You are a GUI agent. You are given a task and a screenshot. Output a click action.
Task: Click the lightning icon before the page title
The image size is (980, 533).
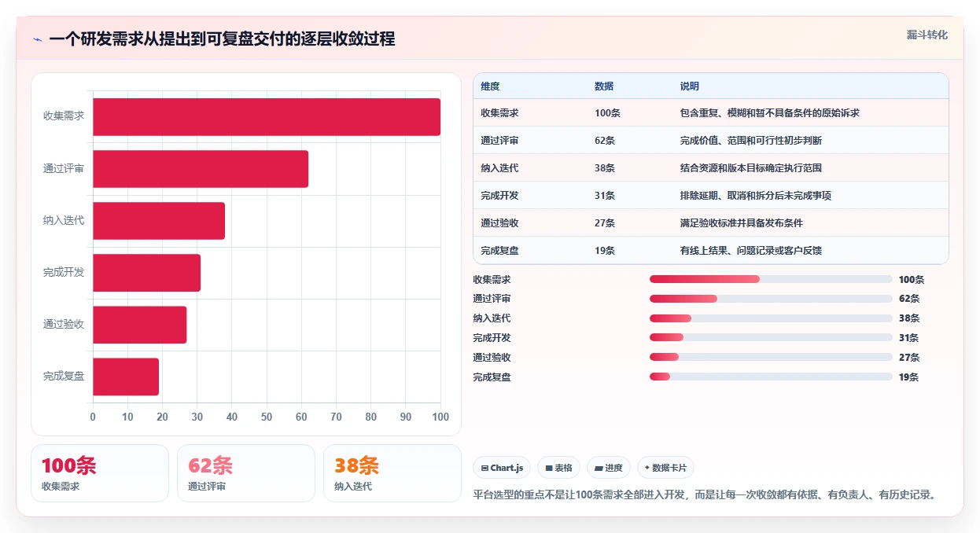[37, 39]
